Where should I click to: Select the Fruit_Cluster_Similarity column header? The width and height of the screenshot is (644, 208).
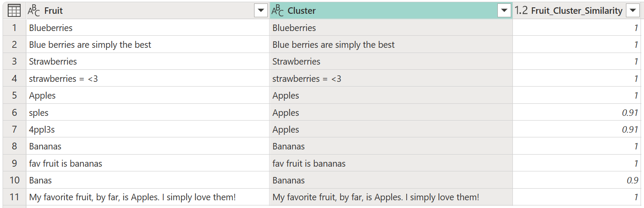[577, 11]
